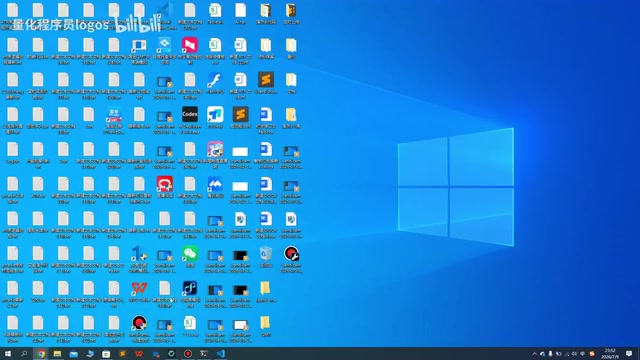Open Visual Studio Code from the taskbar
Screen dimensions: 640x360
[220, 353]
